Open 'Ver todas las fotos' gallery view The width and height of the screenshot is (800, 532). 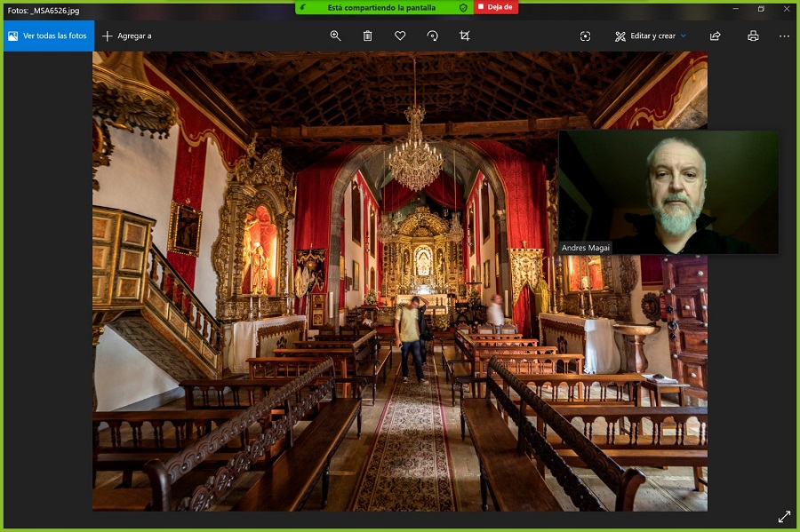coord(49,36)
